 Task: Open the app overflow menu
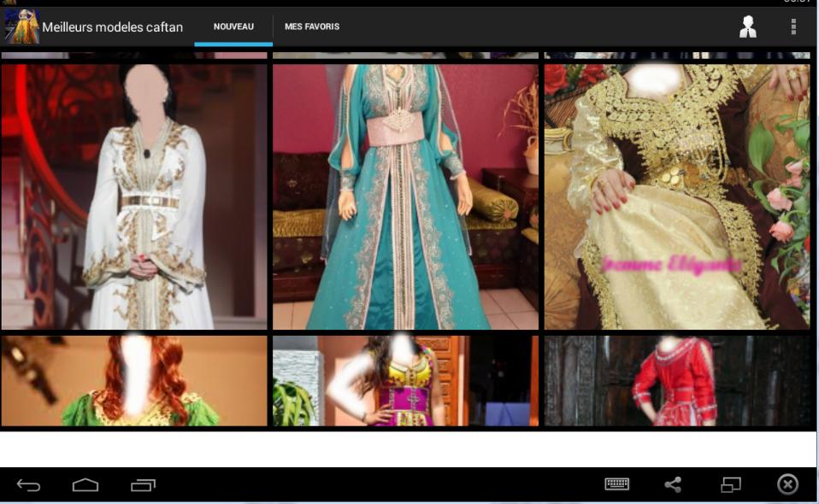pos(792,26)
